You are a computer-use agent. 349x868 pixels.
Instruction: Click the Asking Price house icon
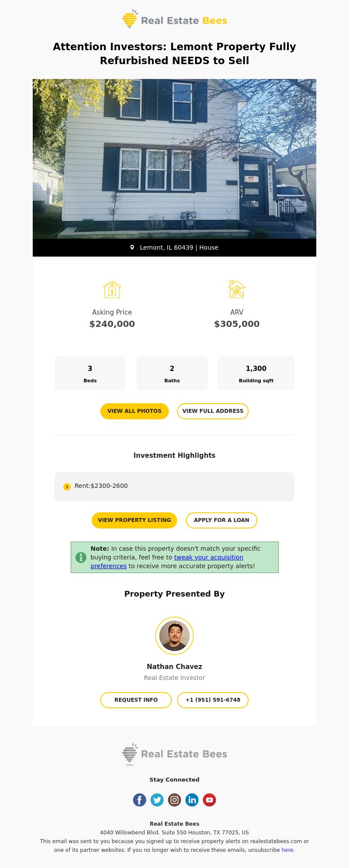click(112, 289)
